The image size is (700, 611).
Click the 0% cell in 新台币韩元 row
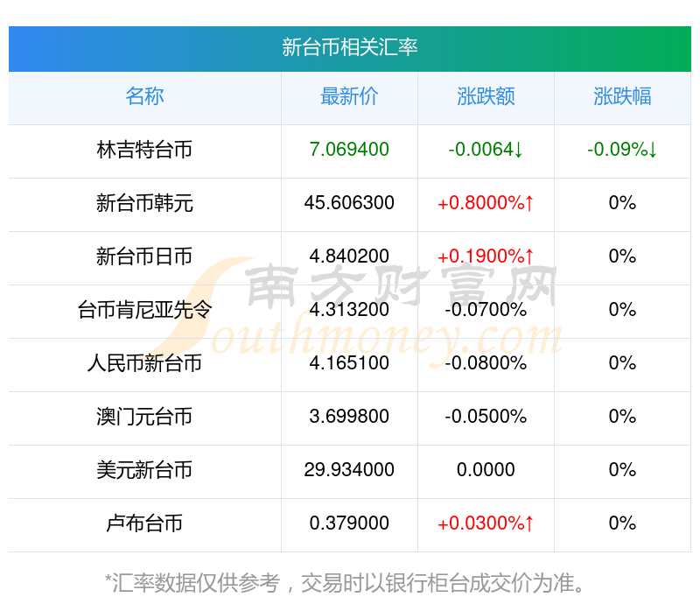point(622,203)
